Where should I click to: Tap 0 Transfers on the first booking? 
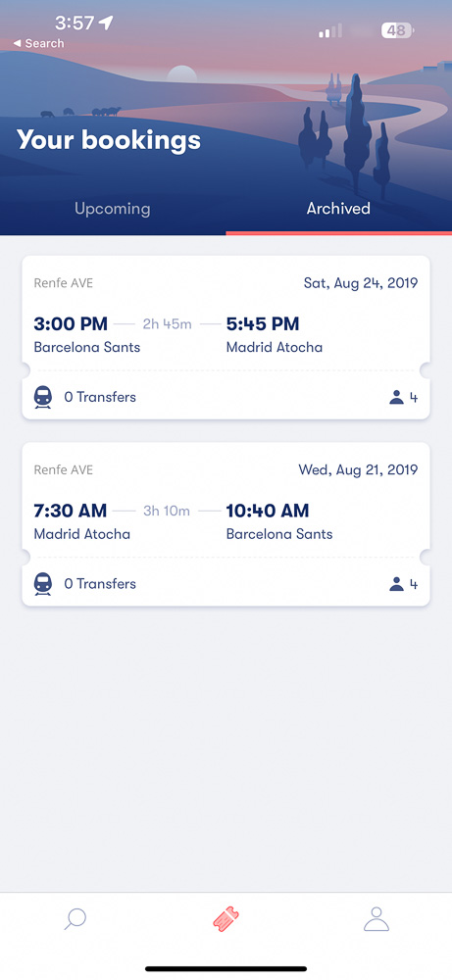point(100,397)
